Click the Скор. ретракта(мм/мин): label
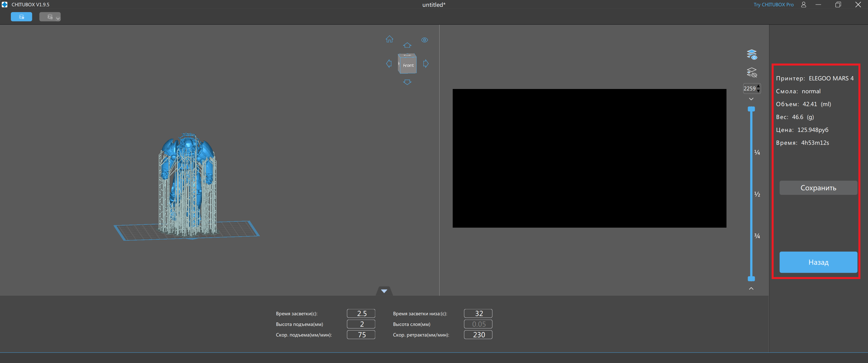This screenshot has height=363, width=868. [421, 335]
